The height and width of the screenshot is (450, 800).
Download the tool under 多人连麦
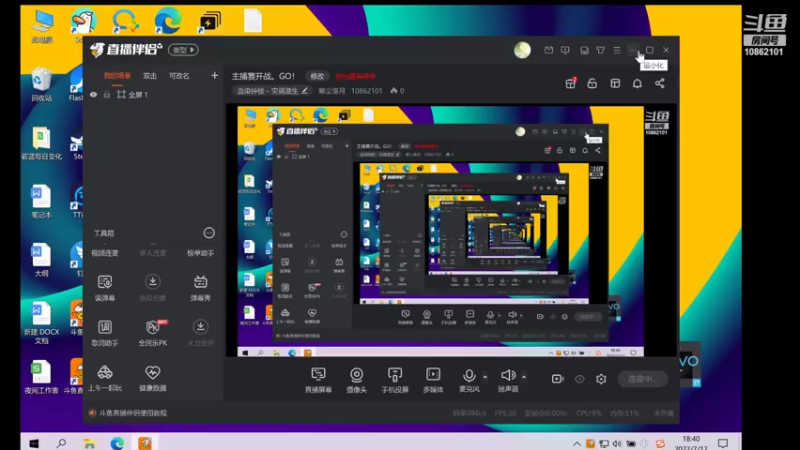153,288
